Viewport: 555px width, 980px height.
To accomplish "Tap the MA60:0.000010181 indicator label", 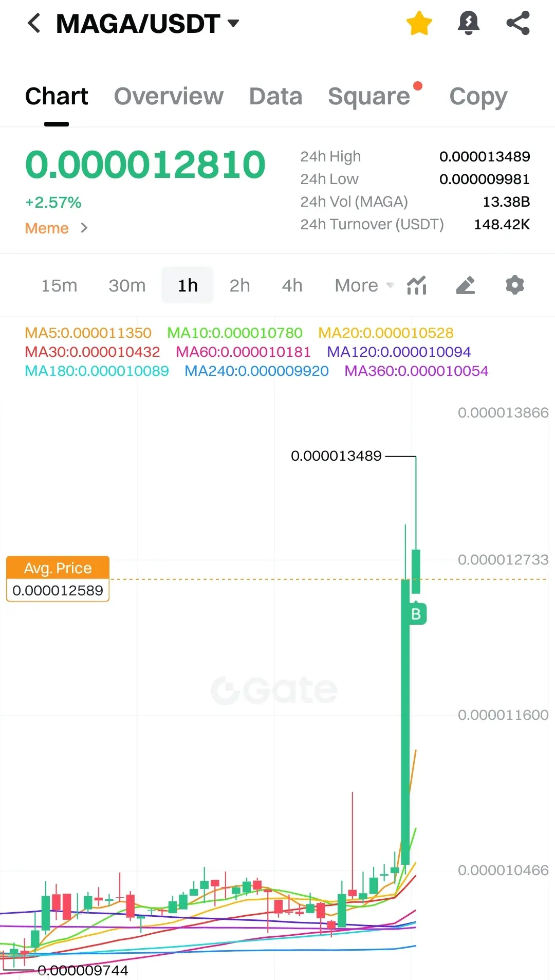I will tap(243, 352).
